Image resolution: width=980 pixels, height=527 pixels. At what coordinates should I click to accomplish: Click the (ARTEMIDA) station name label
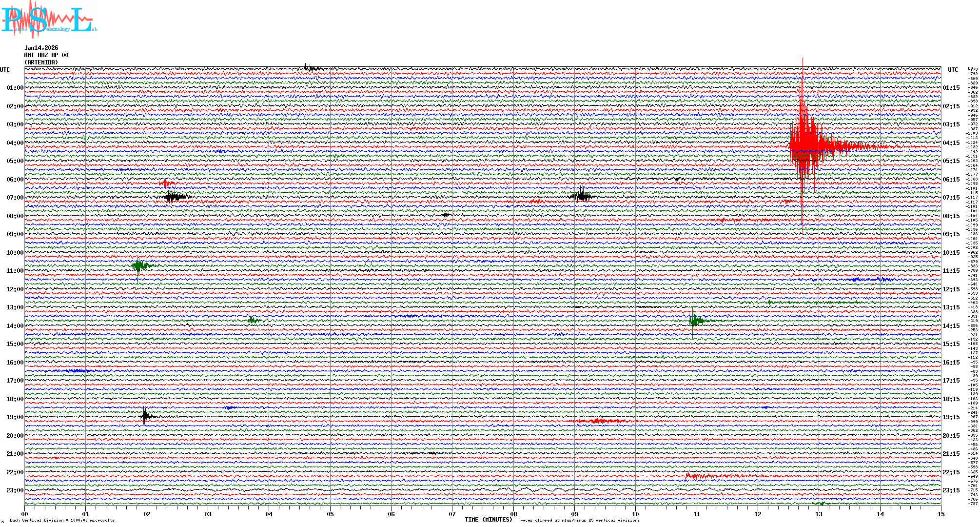tap(41, 62)
